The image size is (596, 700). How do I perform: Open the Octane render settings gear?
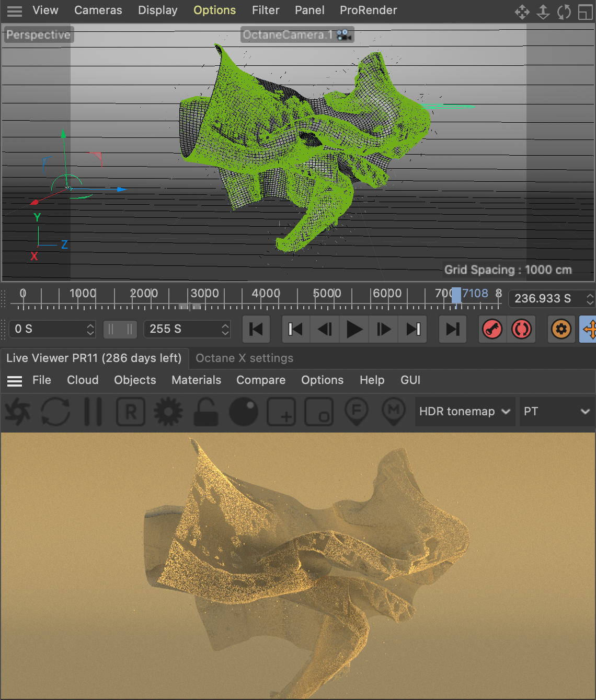pyautogui.click(x=168, y=412)
